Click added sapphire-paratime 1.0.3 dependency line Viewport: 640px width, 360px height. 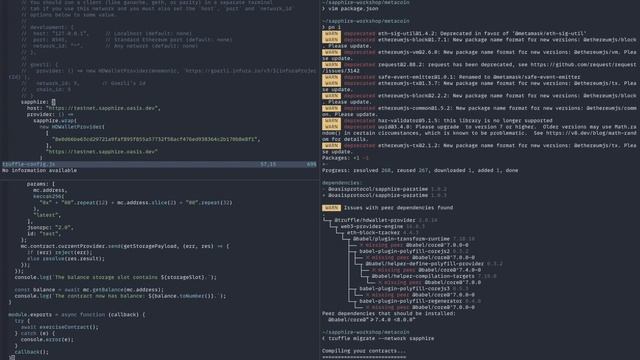[384, 195]
